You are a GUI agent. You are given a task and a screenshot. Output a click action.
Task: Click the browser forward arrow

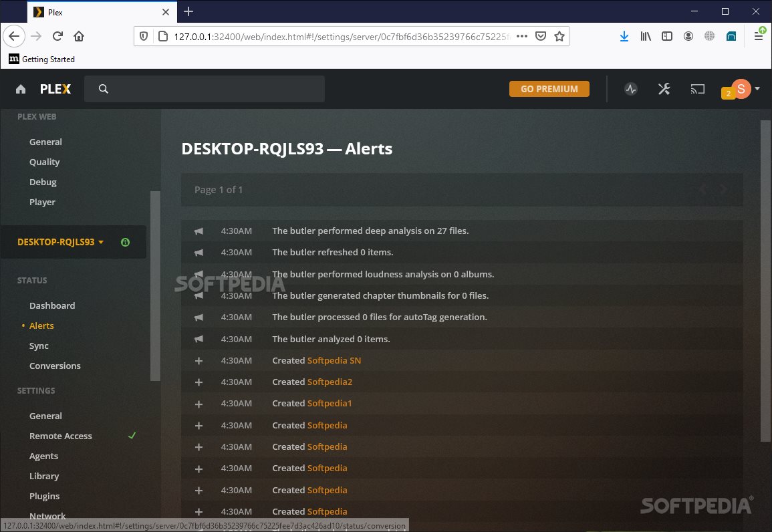tap(36, 36)
